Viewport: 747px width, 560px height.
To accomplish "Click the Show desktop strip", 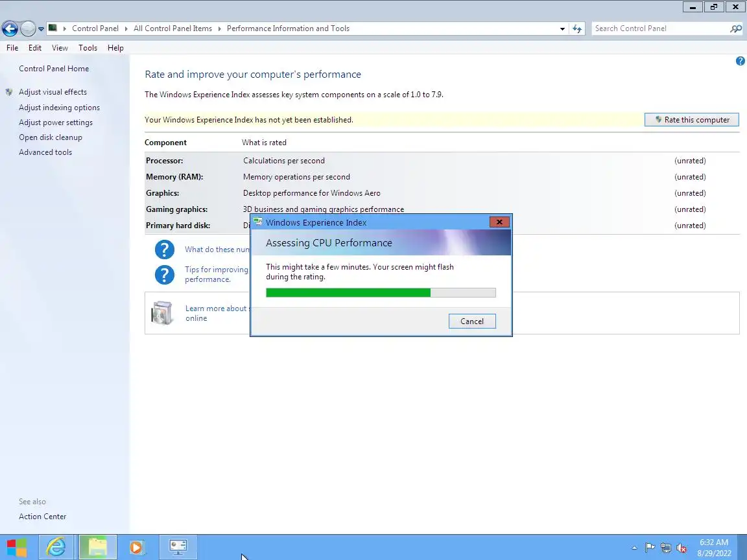I will pyautogui.click(x=742, y=547).
